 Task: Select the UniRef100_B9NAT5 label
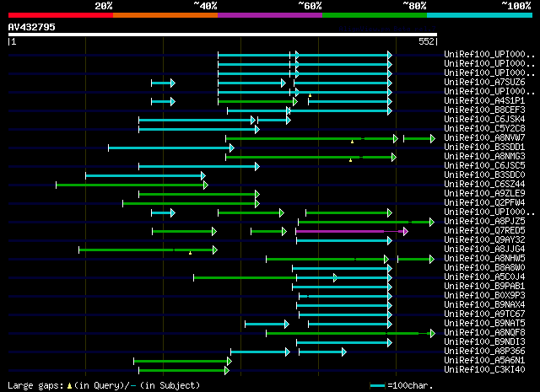(x=484, y=324)
